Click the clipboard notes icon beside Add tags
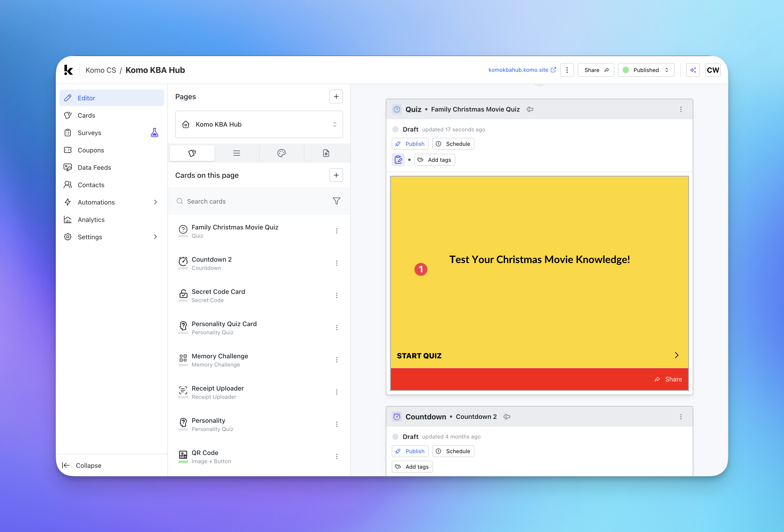Screen dimensions: 784x532 [398, 160]
